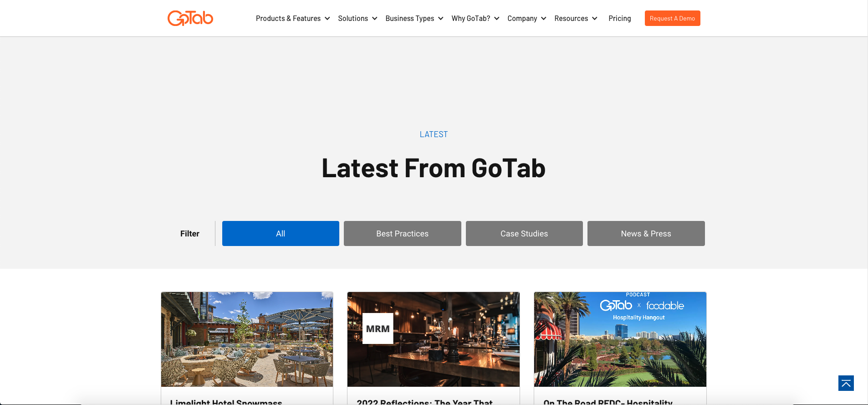
Task: Filter by Case Studies
Action: tap(524, 233)
